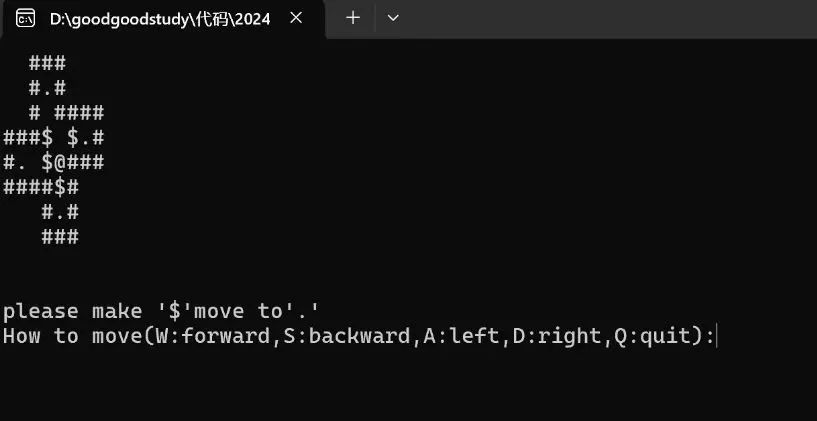Image resolution: width=817 pixels, height=421 pixels.
Task: Expand the new tab profile dropdown chevron
Action: (x=393, y=18)
